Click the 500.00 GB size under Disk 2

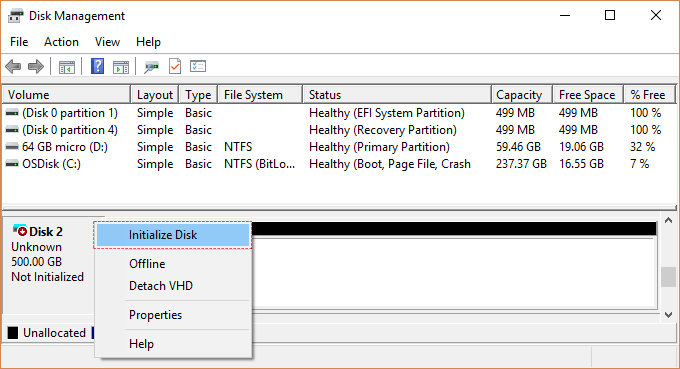36,262
